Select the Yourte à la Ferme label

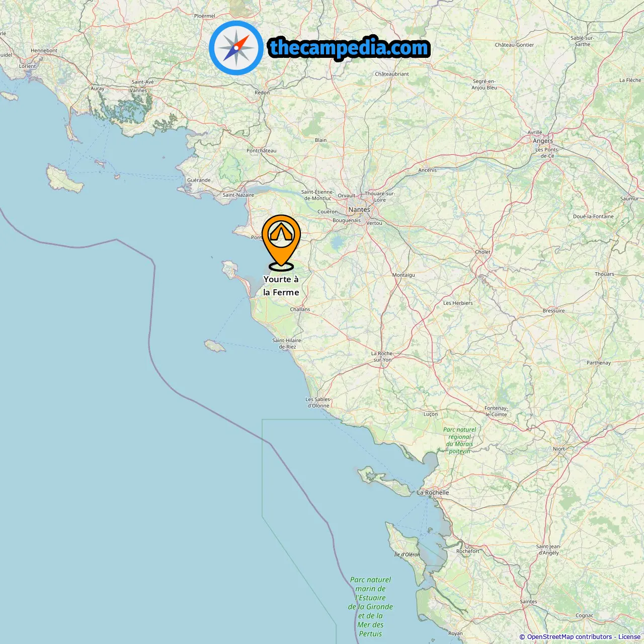coord(281,286)
